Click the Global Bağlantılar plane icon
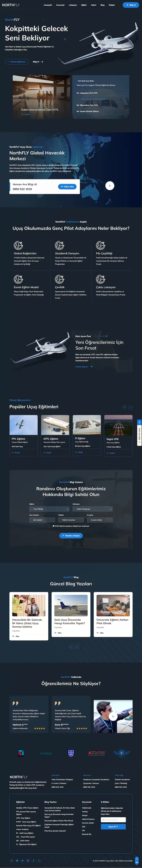Screen dimensions: 142x868 coord(18,245)
